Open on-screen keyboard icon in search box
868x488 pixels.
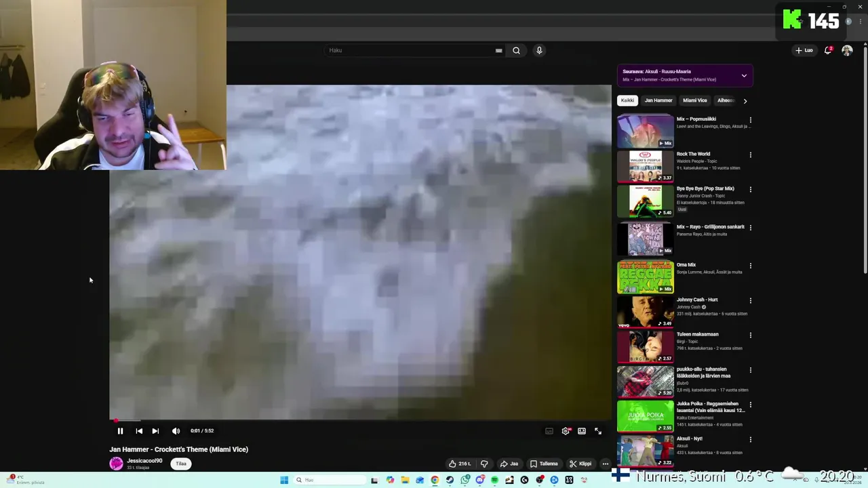point(499,50)
